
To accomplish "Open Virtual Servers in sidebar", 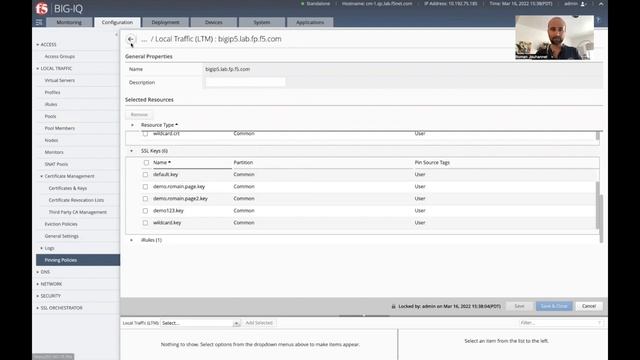I will pyautogui.click(x=60, y=80).
